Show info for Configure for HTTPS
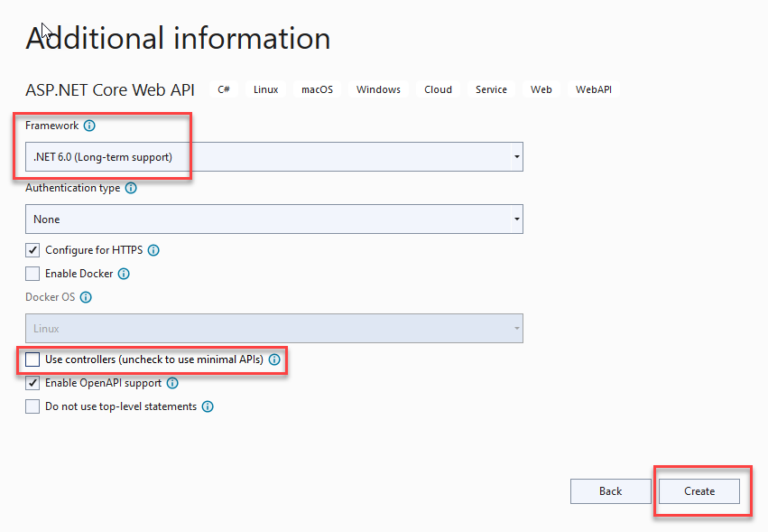This screenshot has width=768, height=532. [153, 250]
